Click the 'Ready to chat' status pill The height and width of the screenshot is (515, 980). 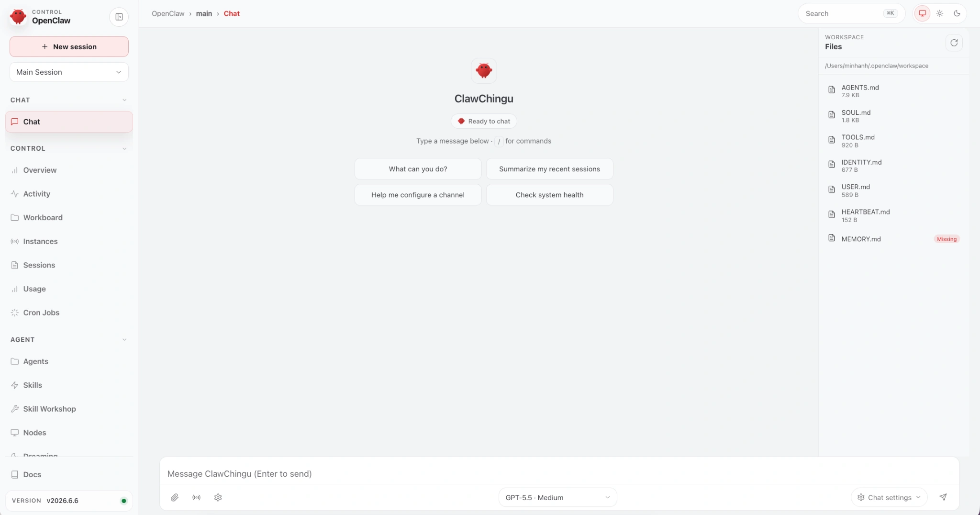click(x=484, y=121)
